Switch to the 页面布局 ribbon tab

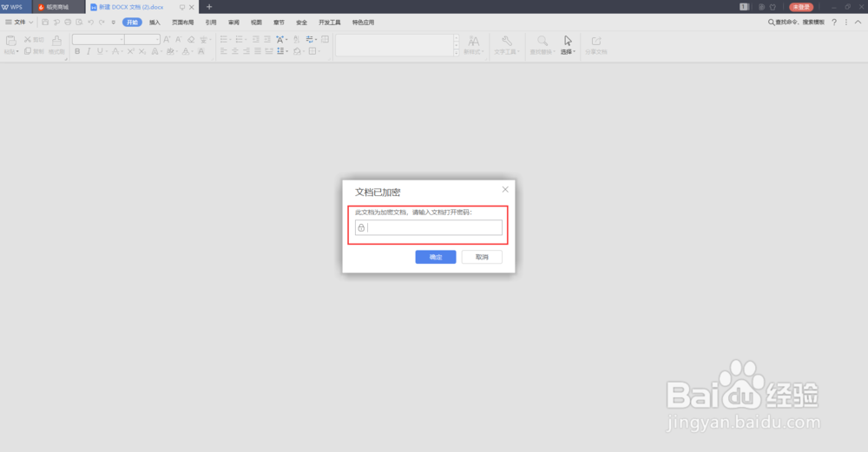tap(182, 23)
